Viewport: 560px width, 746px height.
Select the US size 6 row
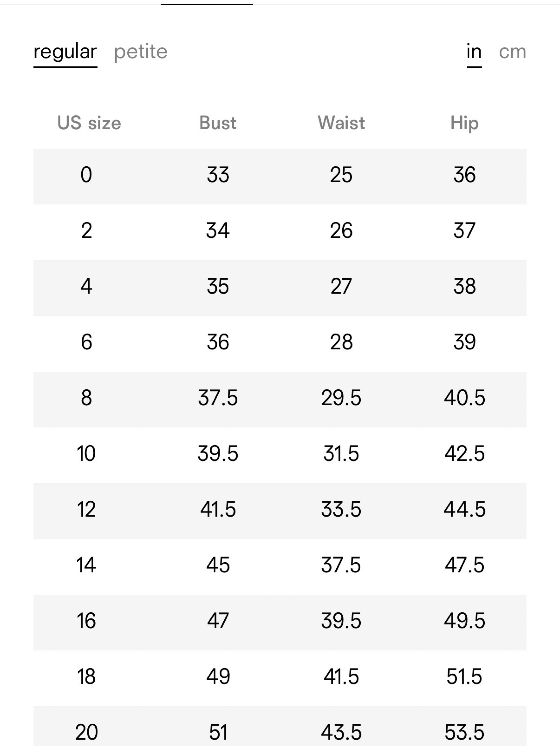point(280,344)
